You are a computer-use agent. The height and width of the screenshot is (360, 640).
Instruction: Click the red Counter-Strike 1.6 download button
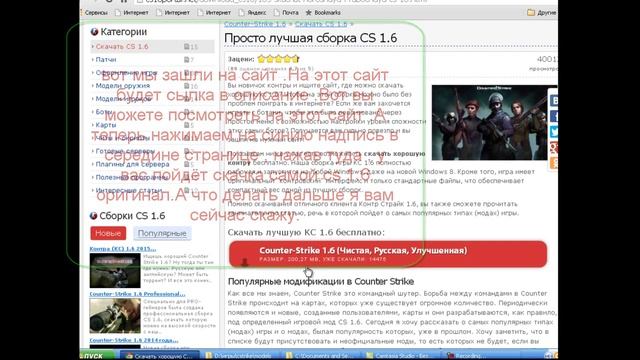[388, 254]
